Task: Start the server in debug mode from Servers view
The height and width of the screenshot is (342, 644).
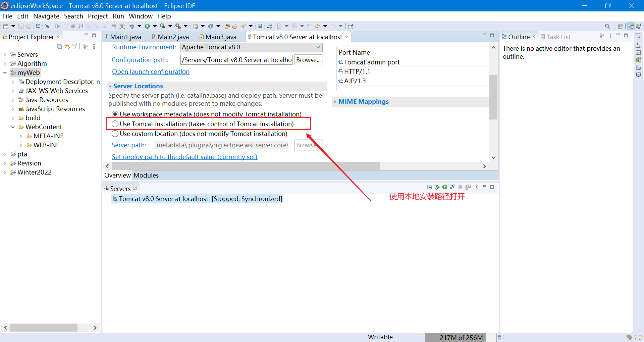Action: click(x=437, y=187)
